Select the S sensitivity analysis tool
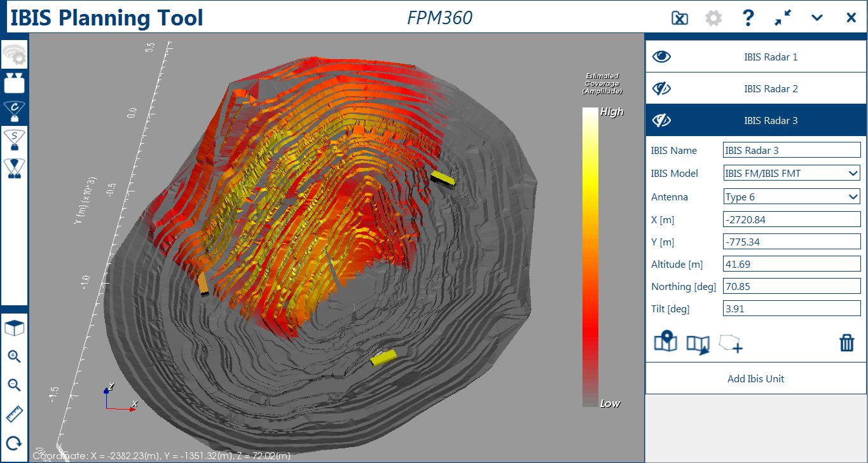The width and height of the screenshot is (868, 463). (14, 139)
